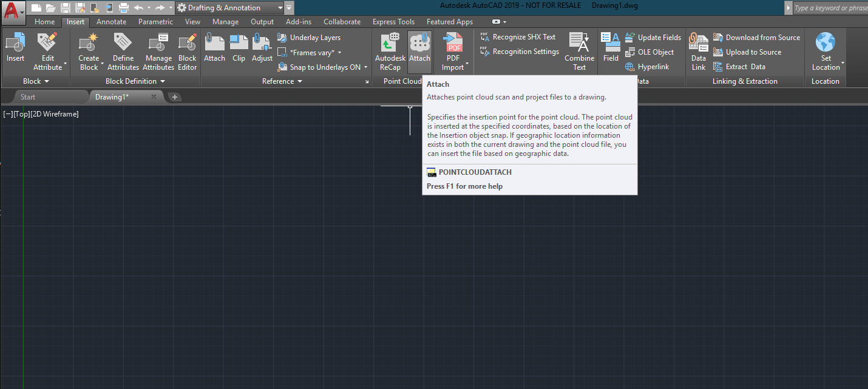Launch the Block Editor
This screenshot has width=868, height=389.
point(188,52)
